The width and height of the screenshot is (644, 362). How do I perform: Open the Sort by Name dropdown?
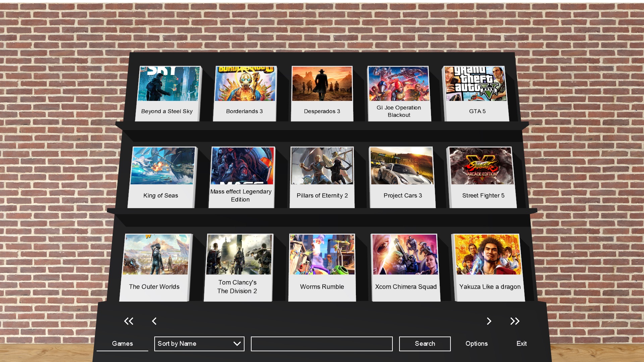(199, 344)
